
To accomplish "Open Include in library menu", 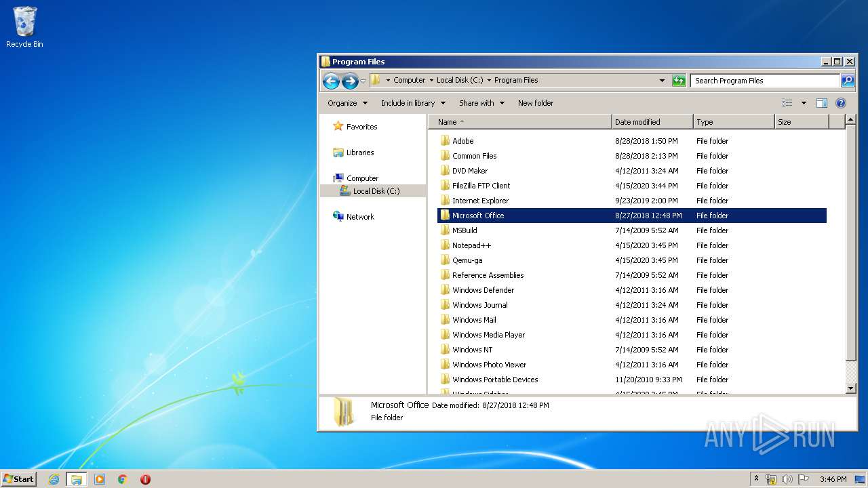I will (413, 103).
